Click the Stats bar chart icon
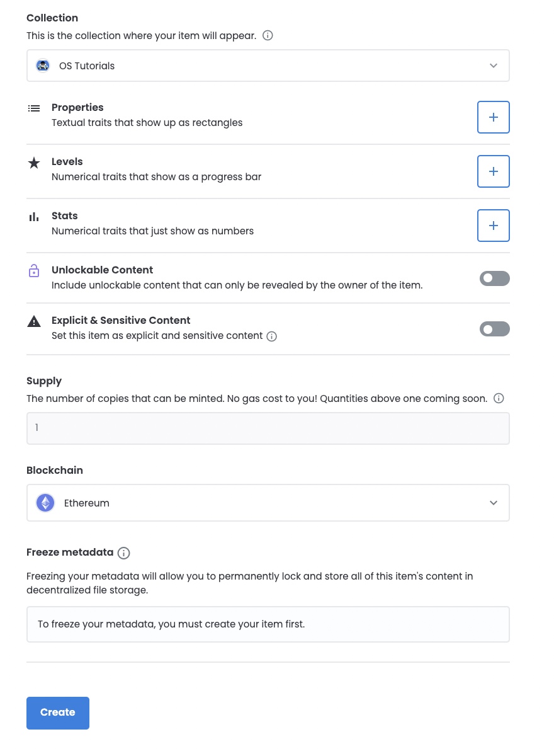 pyautogui.click(x=34, y=217)
